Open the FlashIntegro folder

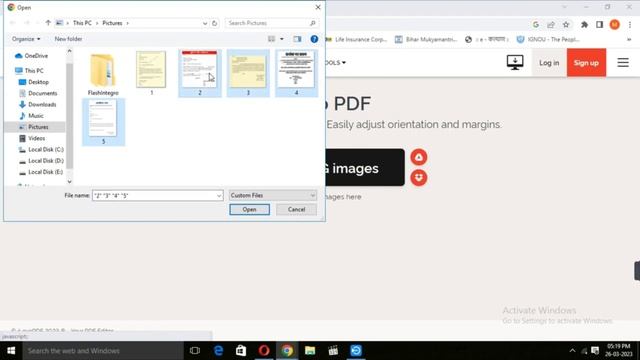coord(103,74)
